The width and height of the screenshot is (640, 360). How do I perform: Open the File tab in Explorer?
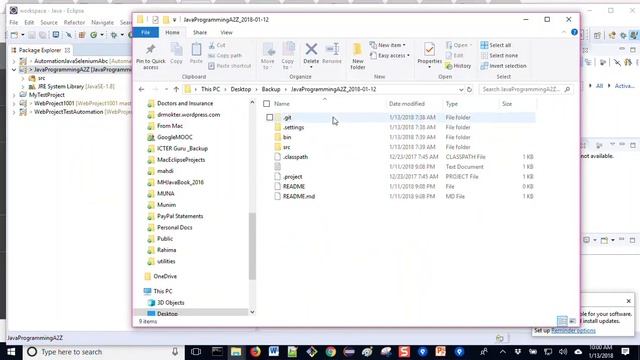[x=146, y=32]
